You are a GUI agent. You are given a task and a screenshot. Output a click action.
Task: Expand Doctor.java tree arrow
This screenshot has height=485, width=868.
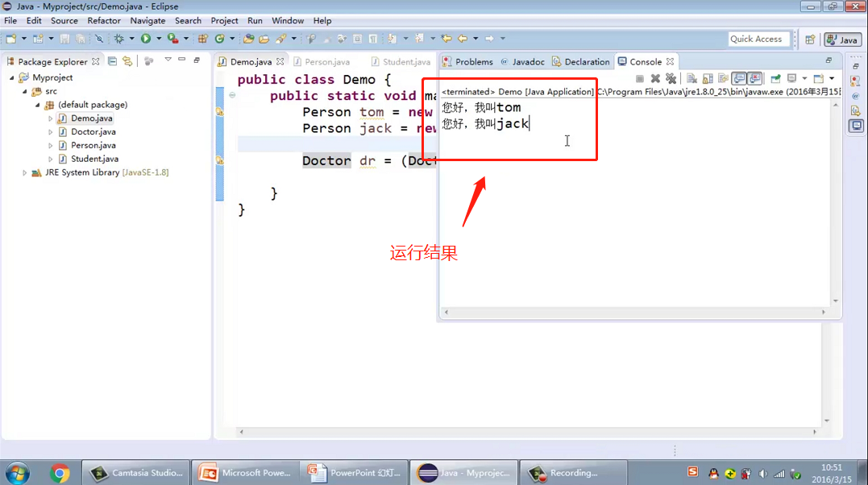pyautogui.click(x=51, y=132)
